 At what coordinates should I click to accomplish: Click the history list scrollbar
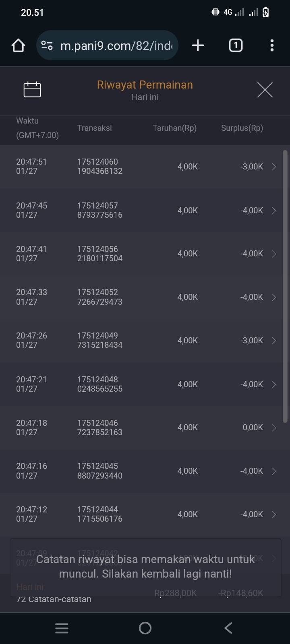pyautogui.click(x=285, y=286)
